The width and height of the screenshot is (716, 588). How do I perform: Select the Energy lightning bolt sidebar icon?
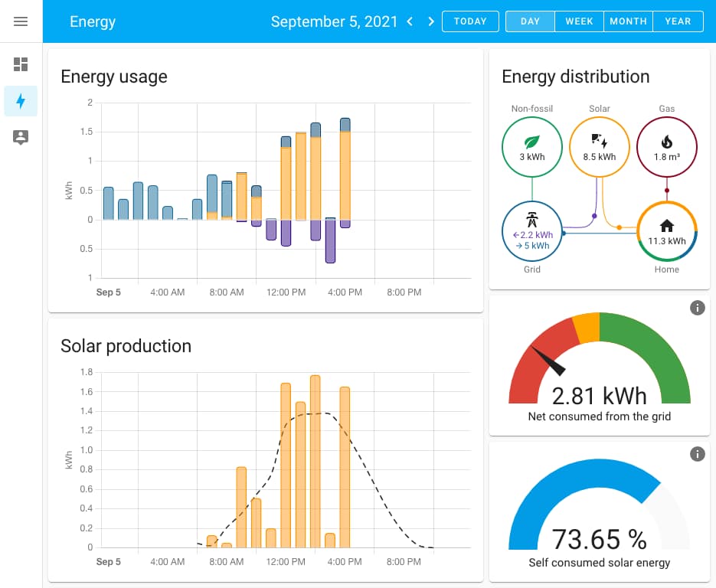[21, 101]
